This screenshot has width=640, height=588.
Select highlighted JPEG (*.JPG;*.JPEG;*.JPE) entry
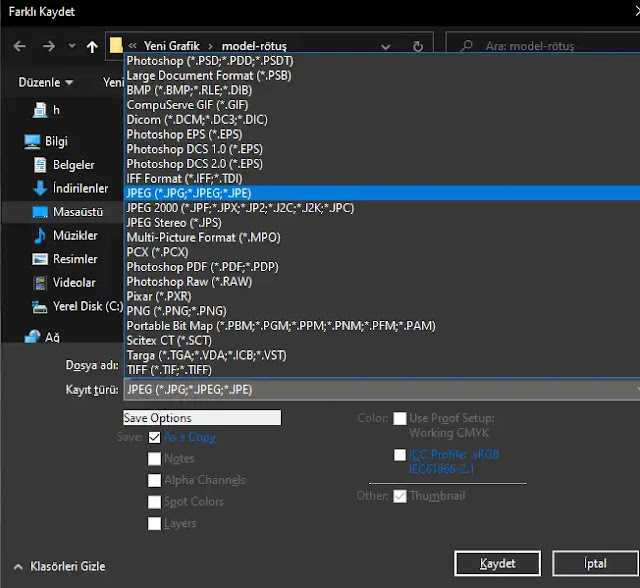point(382,193)
